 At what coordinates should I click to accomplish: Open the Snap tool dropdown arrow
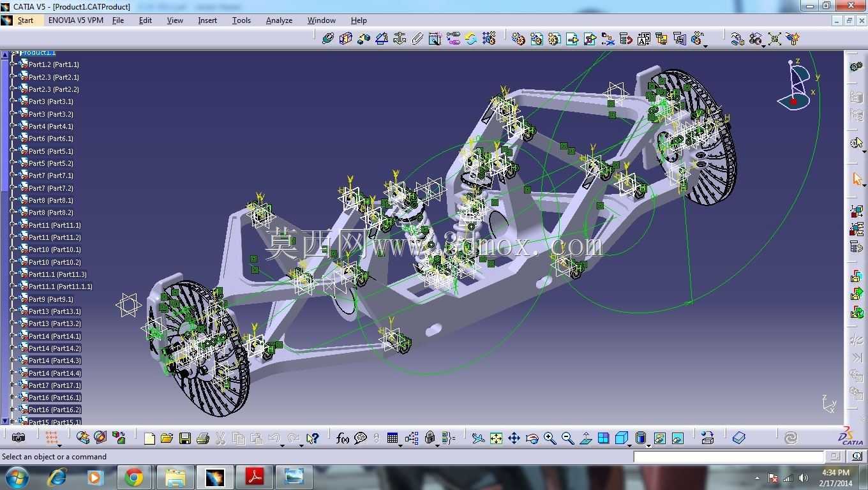tap(763, 45)
